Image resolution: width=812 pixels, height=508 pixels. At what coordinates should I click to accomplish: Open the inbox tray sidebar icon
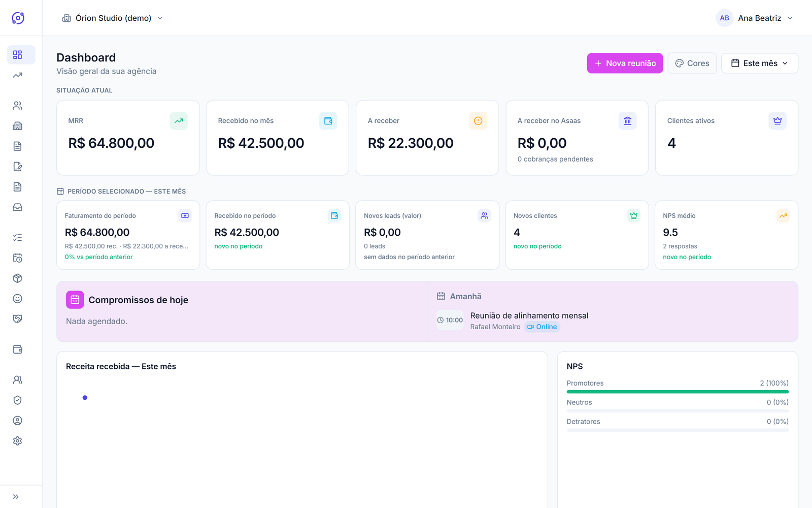click(18, 207)
